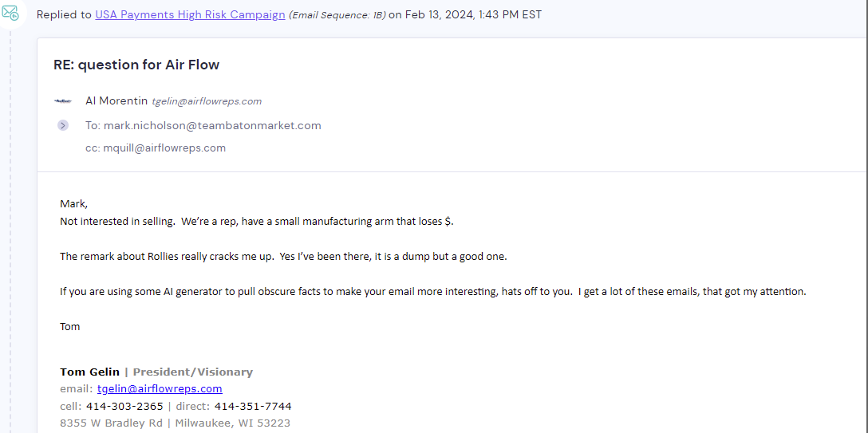Click the "Email Sequence: 1B" label
Screen dimensions: 868x433
337,15
